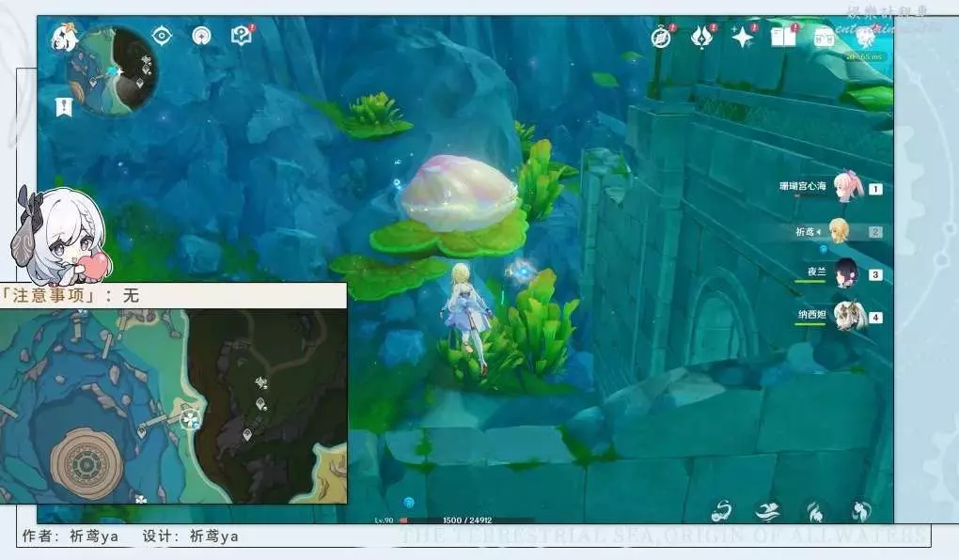959x560 pixels.
Task: Use the first swirl skill icon bottom-right
Action: 724,511
